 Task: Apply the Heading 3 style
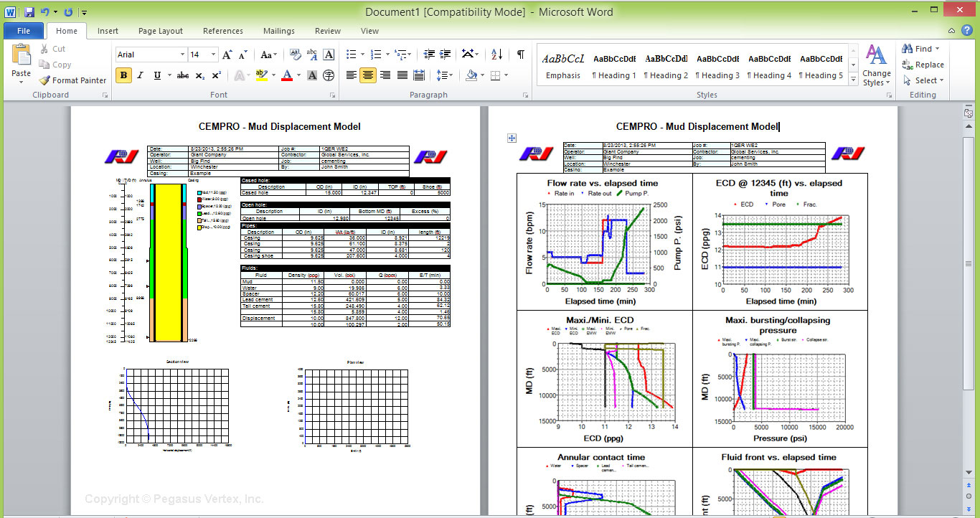(x=717, y=66)
